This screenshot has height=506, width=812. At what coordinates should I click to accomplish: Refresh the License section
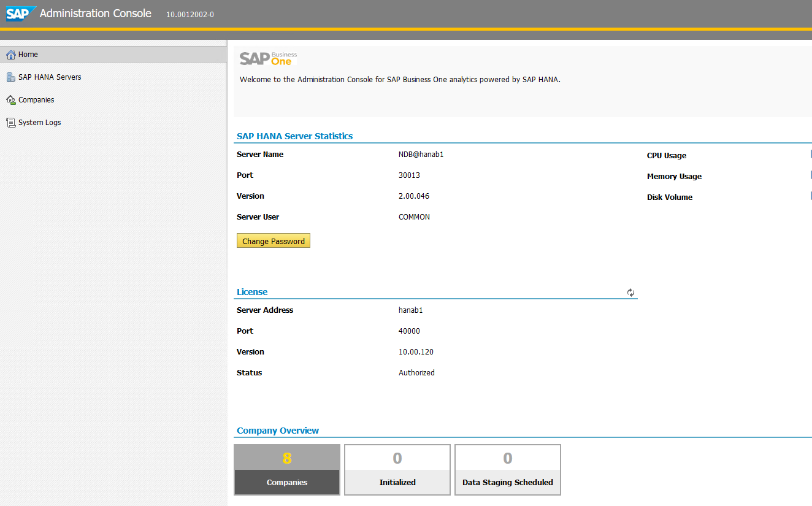pyautogui.click(x=630, y=293)
